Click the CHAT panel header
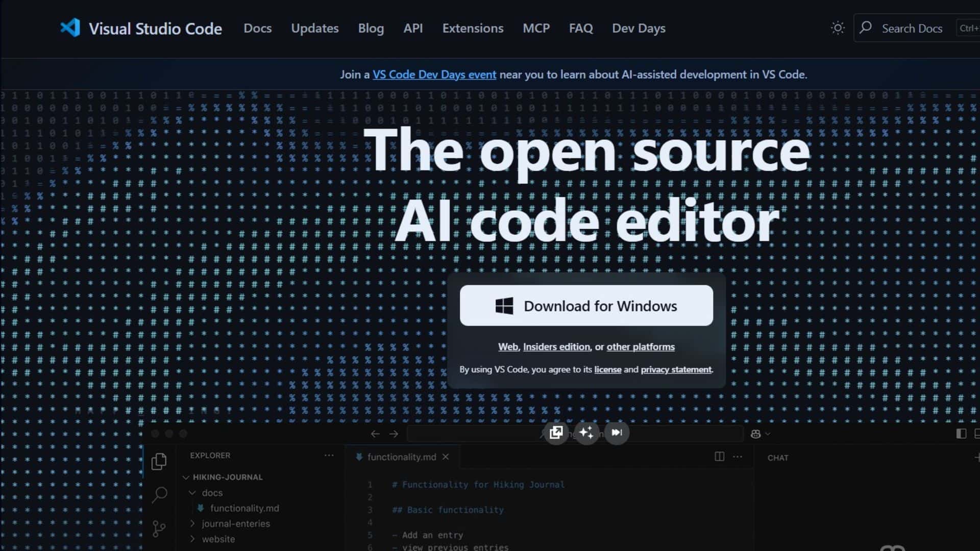 [778, 458]
